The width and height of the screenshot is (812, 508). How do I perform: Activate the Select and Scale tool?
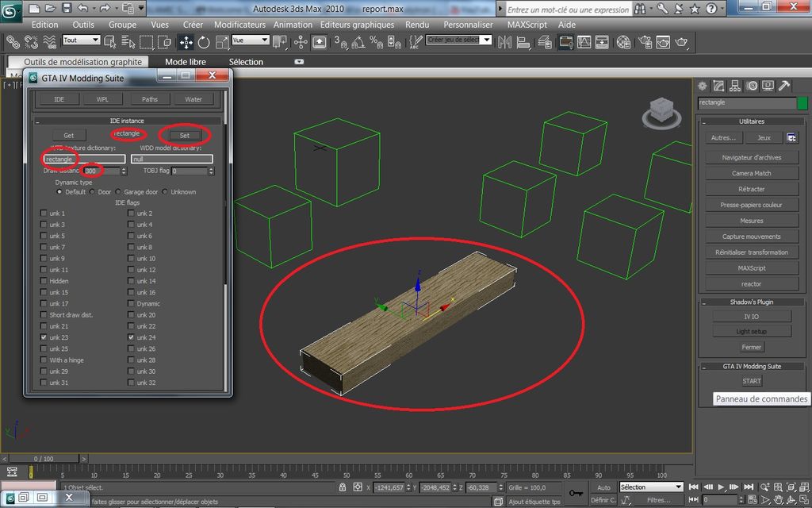[222, 42]
